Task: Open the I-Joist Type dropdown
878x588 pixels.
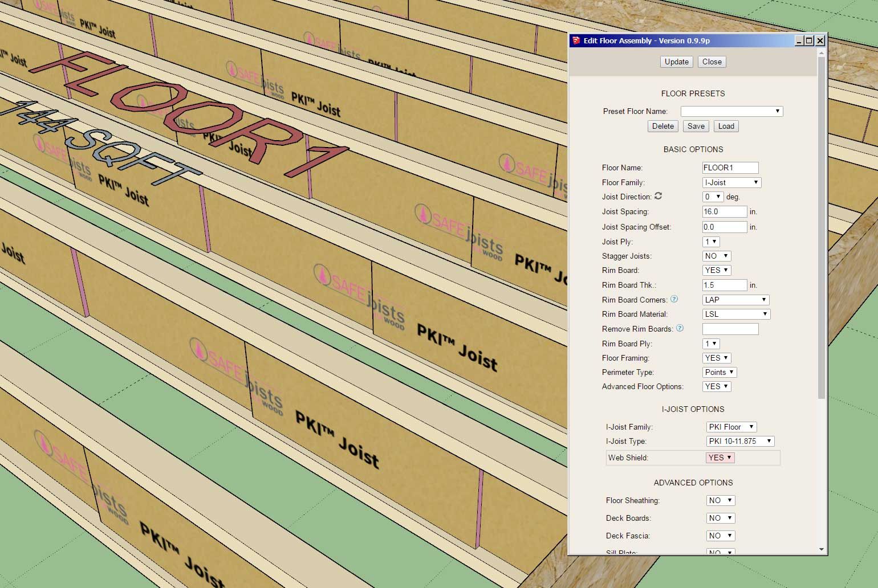Action: (740, 441)
